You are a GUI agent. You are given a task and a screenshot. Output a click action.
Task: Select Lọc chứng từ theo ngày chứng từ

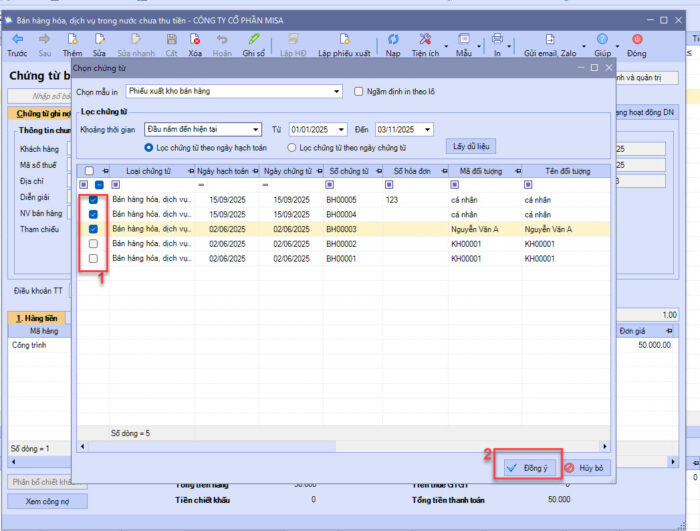point(292,148)
